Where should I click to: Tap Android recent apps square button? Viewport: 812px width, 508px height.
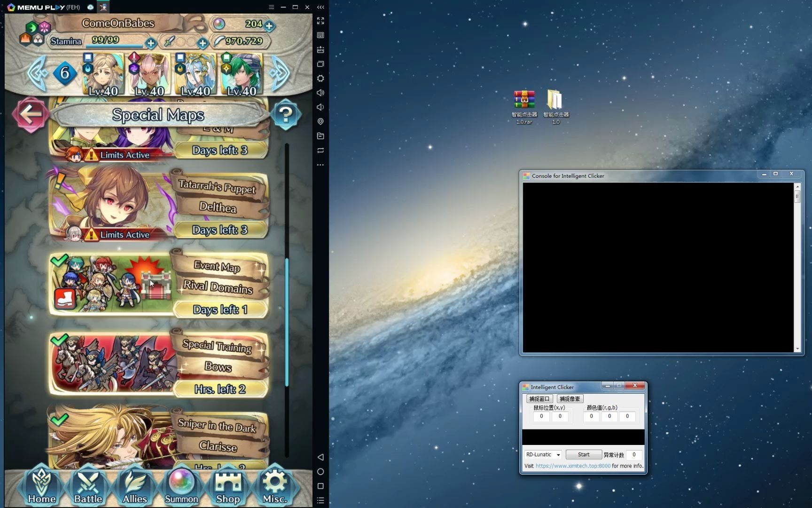coord(320,486)
